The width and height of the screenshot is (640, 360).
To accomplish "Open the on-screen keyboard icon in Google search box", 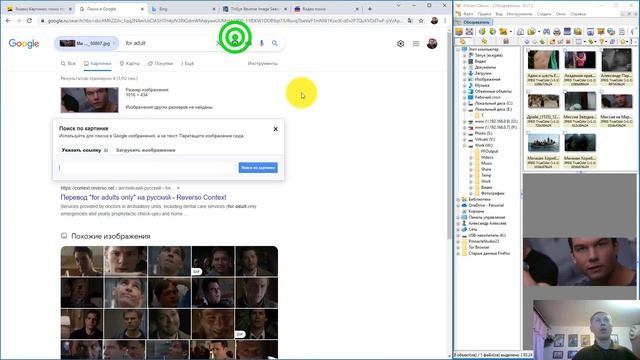I will click(x=249, y=43).
